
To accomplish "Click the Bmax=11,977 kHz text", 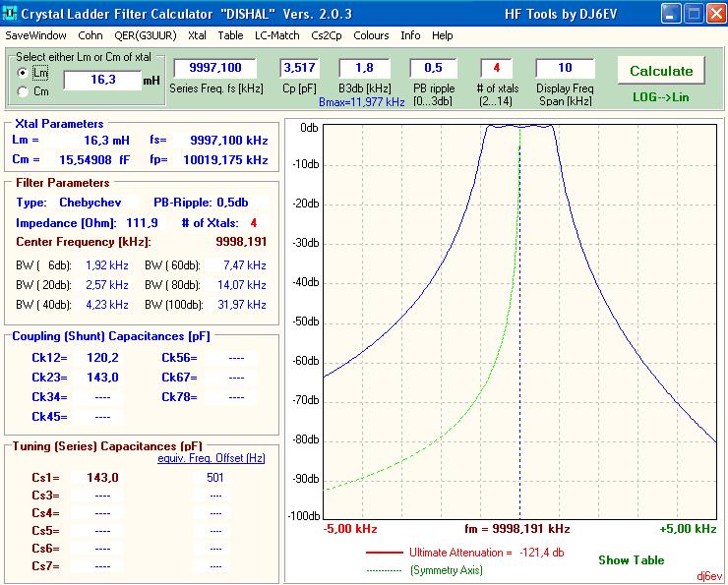I will click(362, 102).
